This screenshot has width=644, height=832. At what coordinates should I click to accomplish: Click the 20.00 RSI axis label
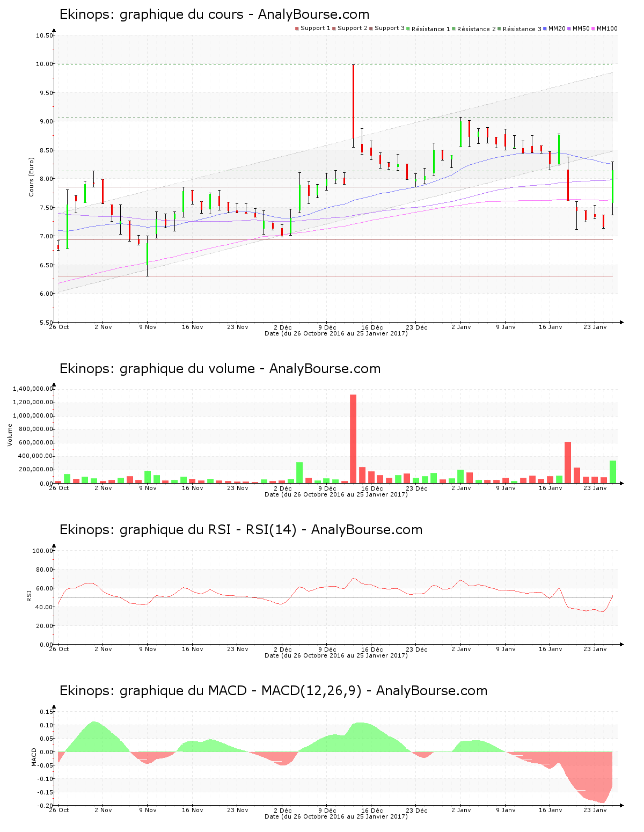click(x=45, y=626)
